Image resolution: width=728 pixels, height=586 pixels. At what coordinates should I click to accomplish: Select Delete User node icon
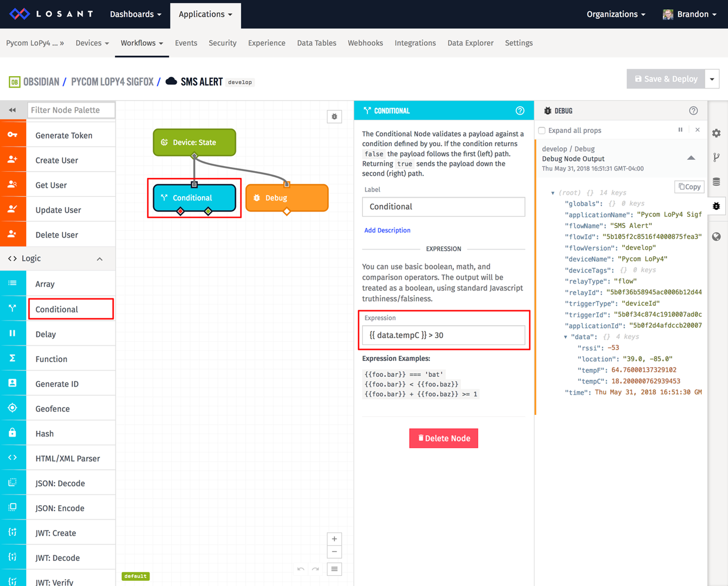(x=13, y=234)
